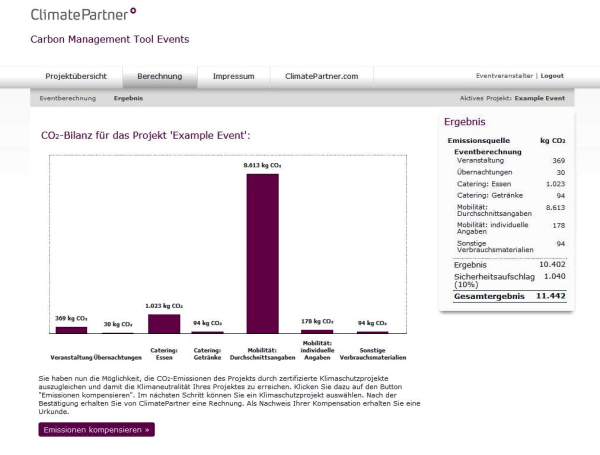600x455 pixels.
Task: Select the Berechnung tab
Action: pos(160,76)
